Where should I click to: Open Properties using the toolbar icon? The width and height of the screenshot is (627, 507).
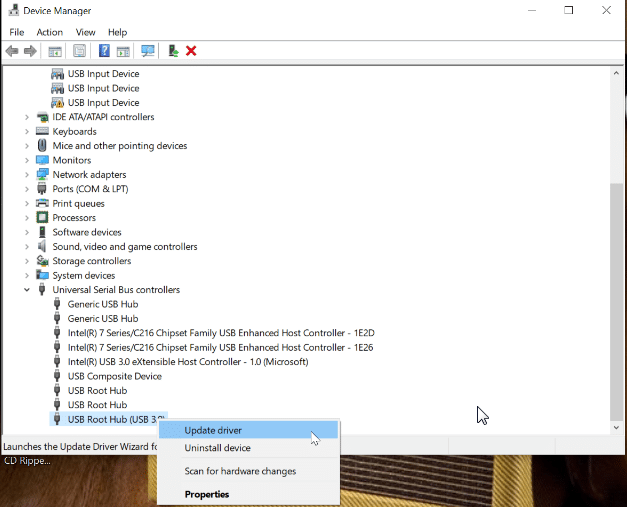tap(79, 51)
